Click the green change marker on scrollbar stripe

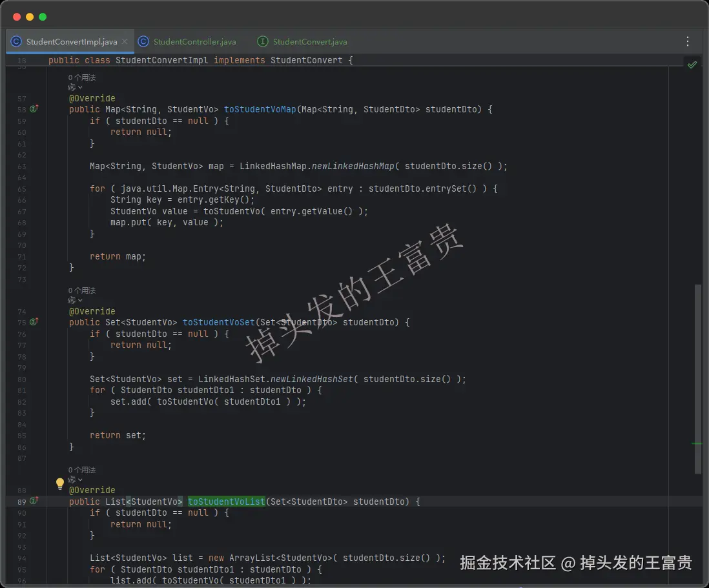[x=697, y=443]
